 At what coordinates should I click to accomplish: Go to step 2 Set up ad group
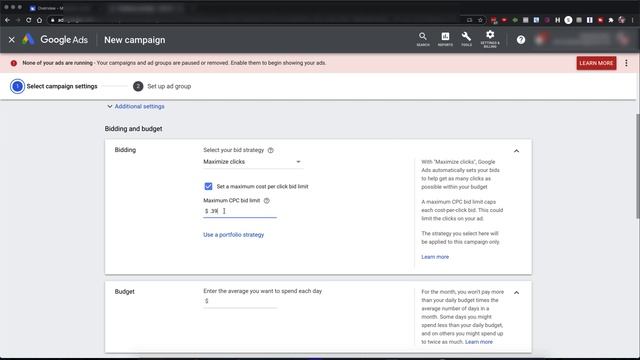(x=162, y=86)
